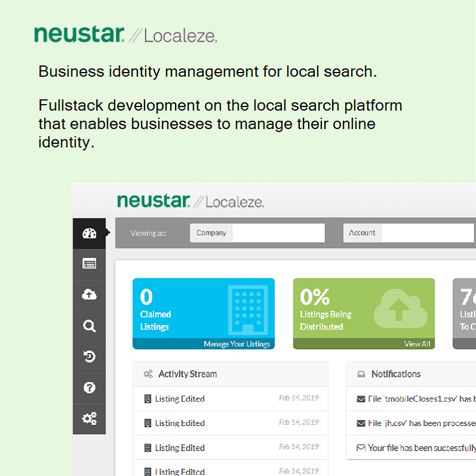The image size is (476, 476).
Task: Click the inbox icon beside Notifications
Action: pyautogui.click(x=361, y=374)
